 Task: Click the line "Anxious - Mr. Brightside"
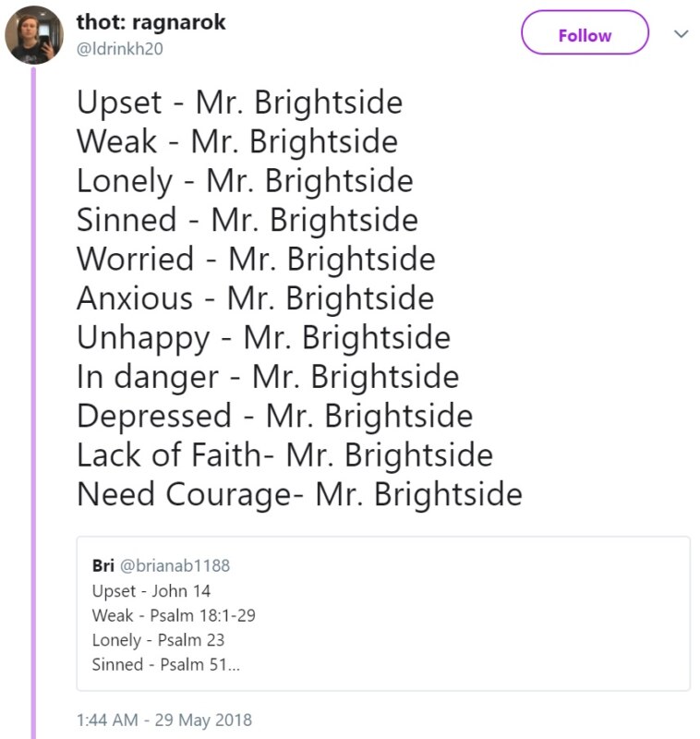255,298
